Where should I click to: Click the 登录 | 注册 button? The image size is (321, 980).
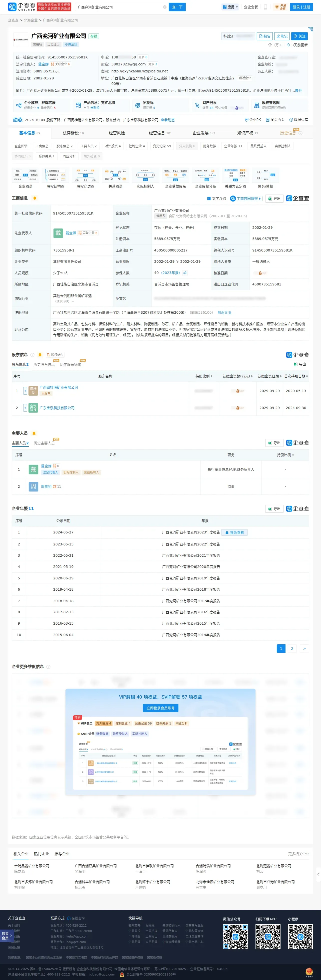point(301,7)
